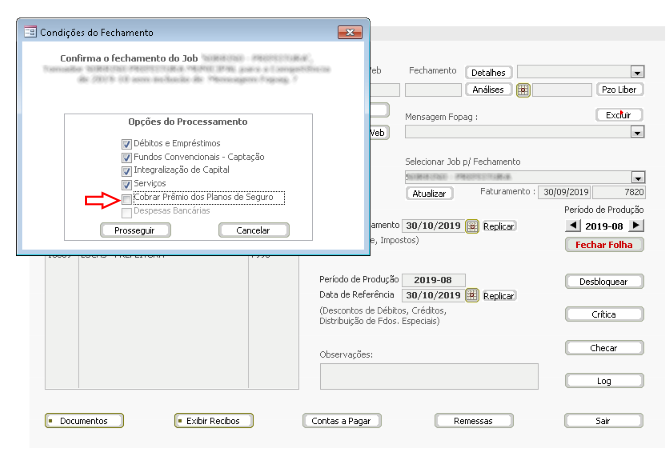Close the Condições do Fechamento dialog
670x465 pixels.
(348, 32)
